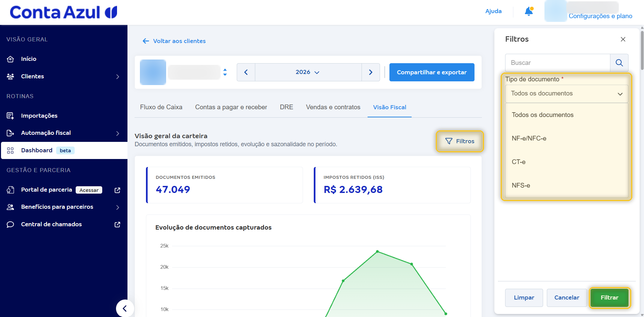Viewport: 644px width, 317px height.
Task: Click Ajuda link in header
Action: point(493,11)
